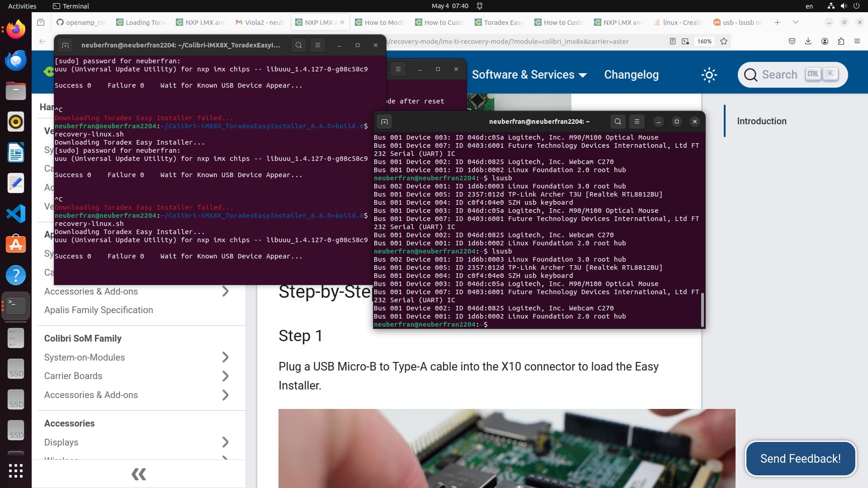Open Apalis Family Specification link

tap(99, 310)
